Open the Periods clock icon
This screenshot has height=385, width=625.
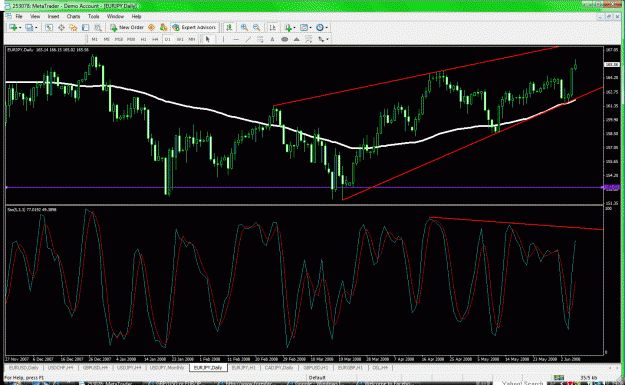click(x=320, y=28)
